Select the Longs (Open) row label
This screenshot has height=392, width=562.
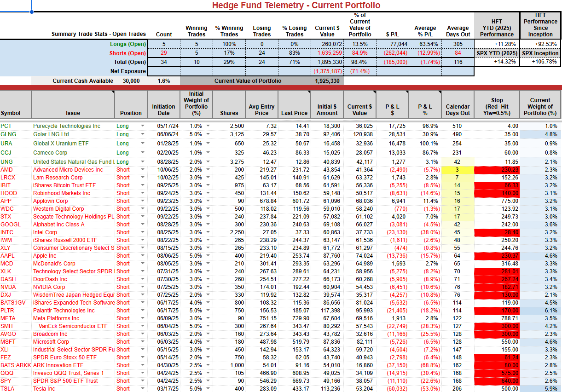127,44
